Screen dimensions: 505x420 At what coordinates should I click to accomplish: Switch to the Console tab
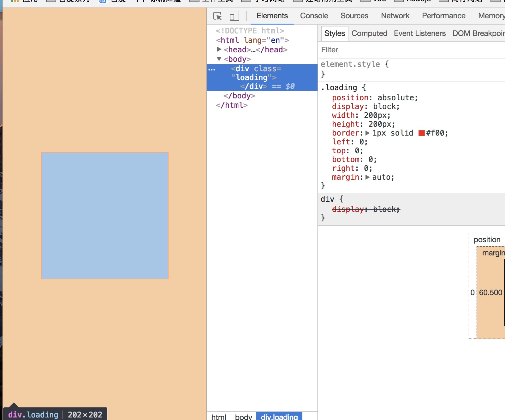pos(314,16)
